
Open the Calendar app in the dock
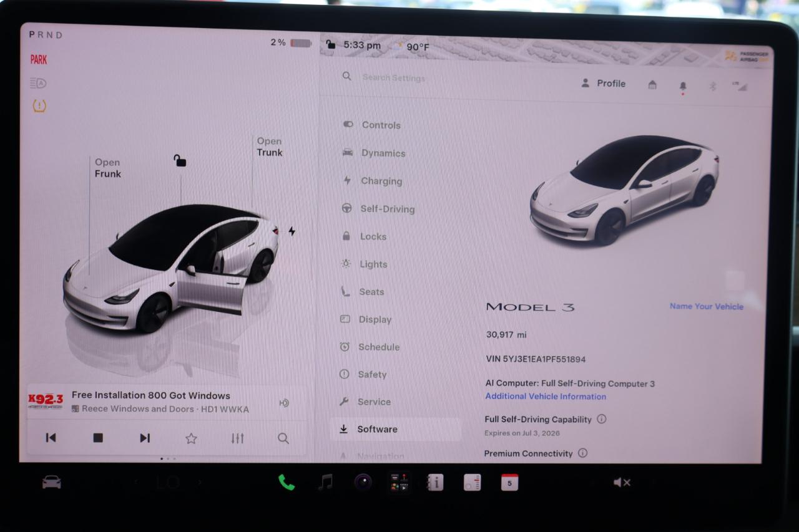click(x=509, y=482)
